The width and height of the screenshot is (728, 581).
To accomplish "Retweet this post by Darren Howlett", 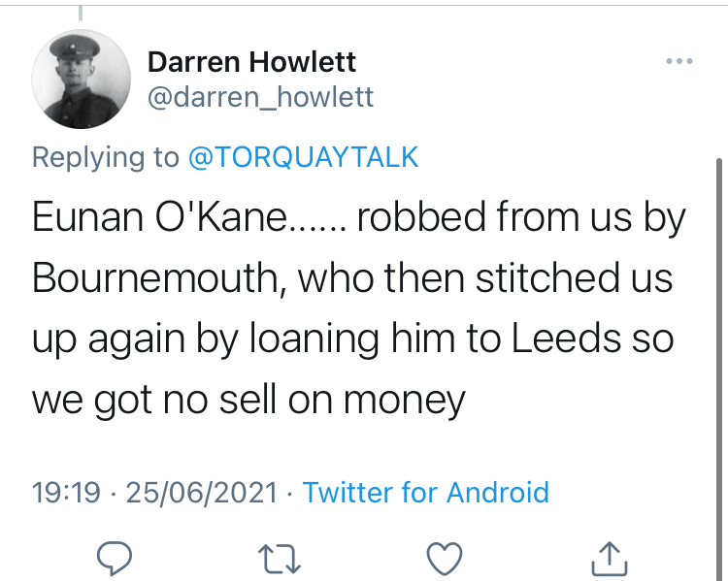I will click(x=281, y=558).
